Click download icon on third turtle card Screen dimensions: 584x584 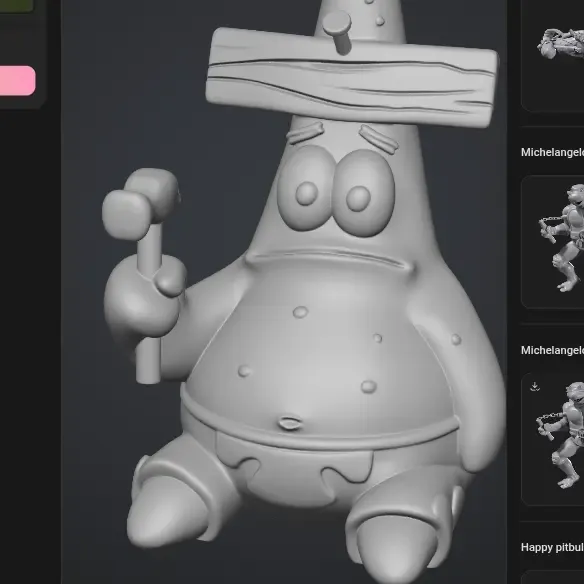tap(535, 387)
